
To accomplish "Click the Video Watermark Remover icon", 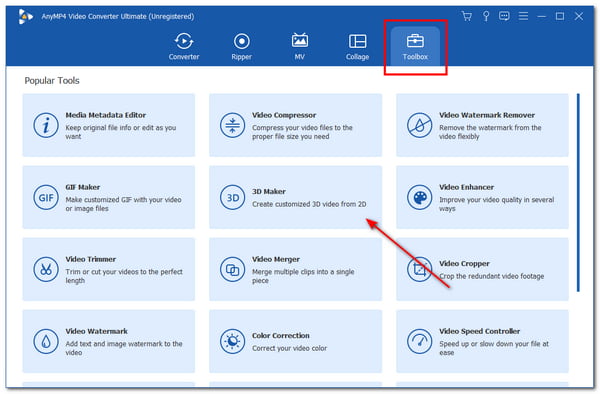I will tap(419, 125).
